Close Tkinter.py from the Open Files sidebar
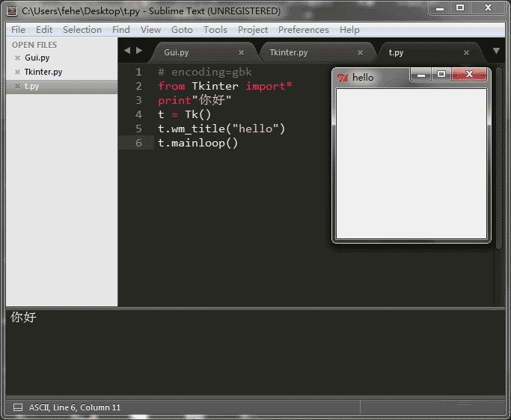Viewport: 511px width, 420px height. tap(17, 72)
